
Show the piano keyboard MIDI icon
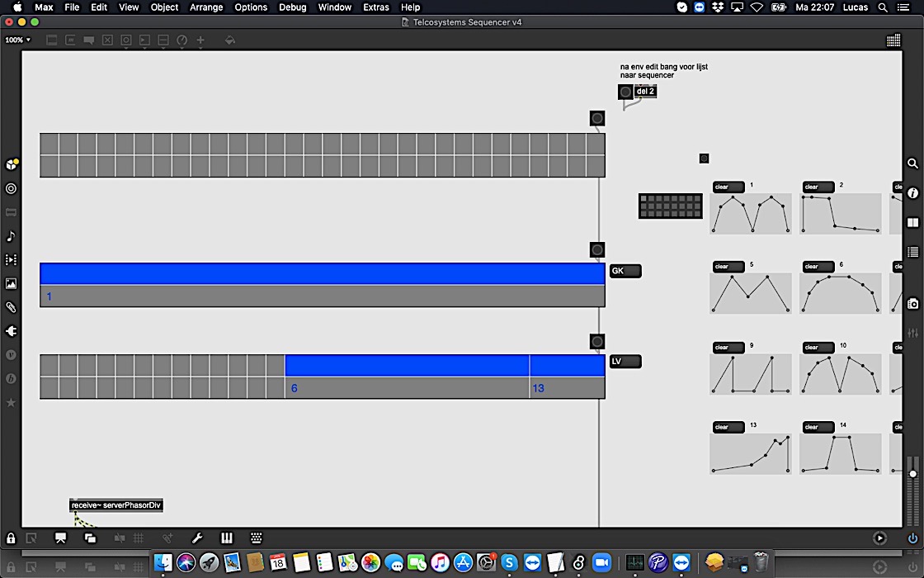(229, 538)
